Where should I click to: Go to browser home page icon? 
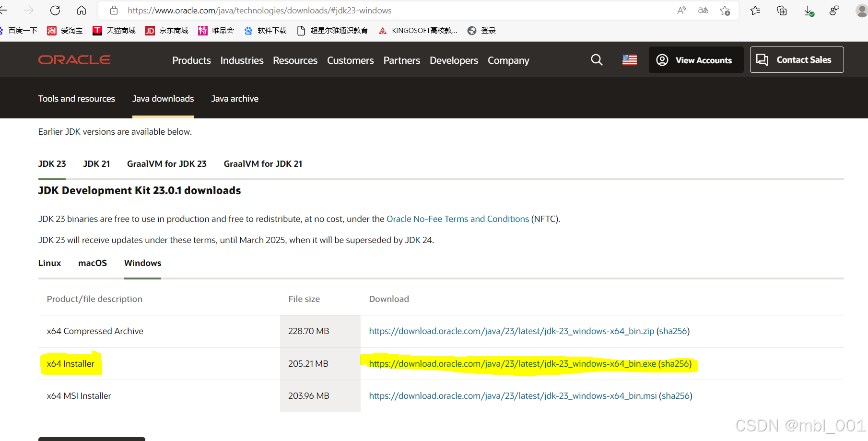coord(82,10)
